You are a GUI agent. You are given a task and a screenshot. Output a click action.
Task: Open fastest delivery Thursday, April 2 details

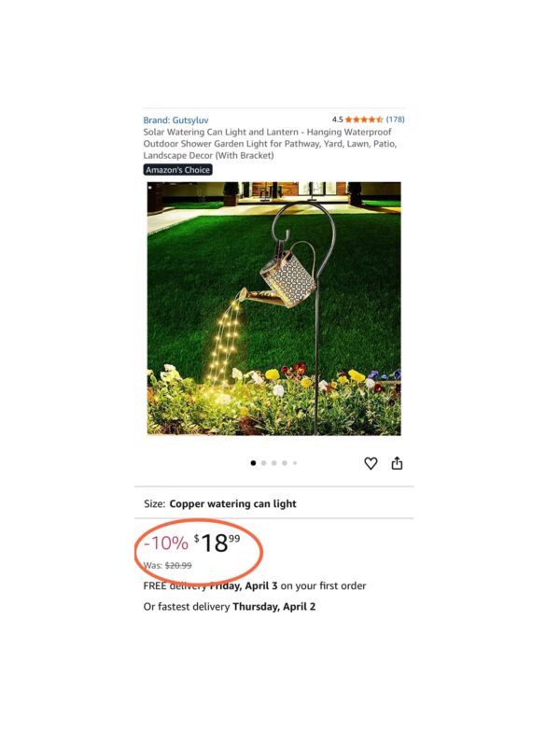tap(229, 606)
